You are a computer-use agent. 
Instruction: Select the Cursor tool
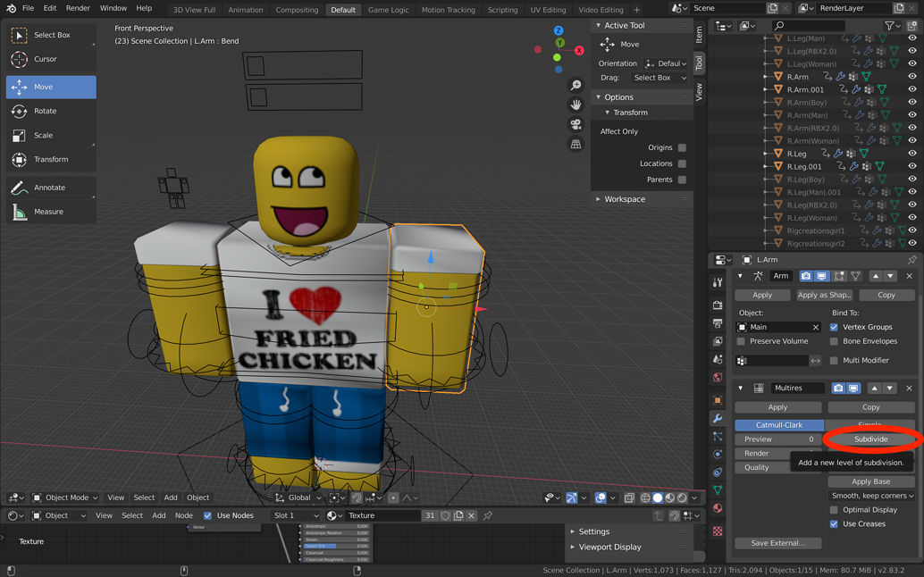pyautogui.click(x=49, y=61)
